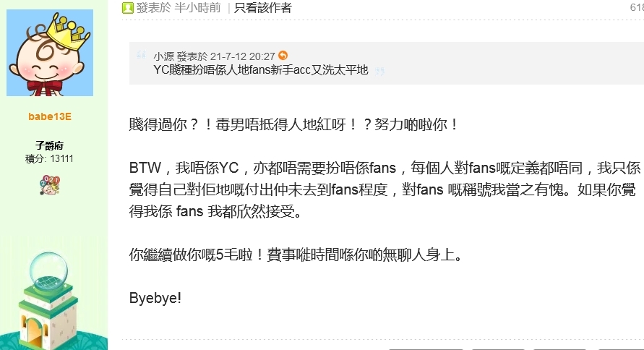Click the post floor number 618

coord(637,7)
